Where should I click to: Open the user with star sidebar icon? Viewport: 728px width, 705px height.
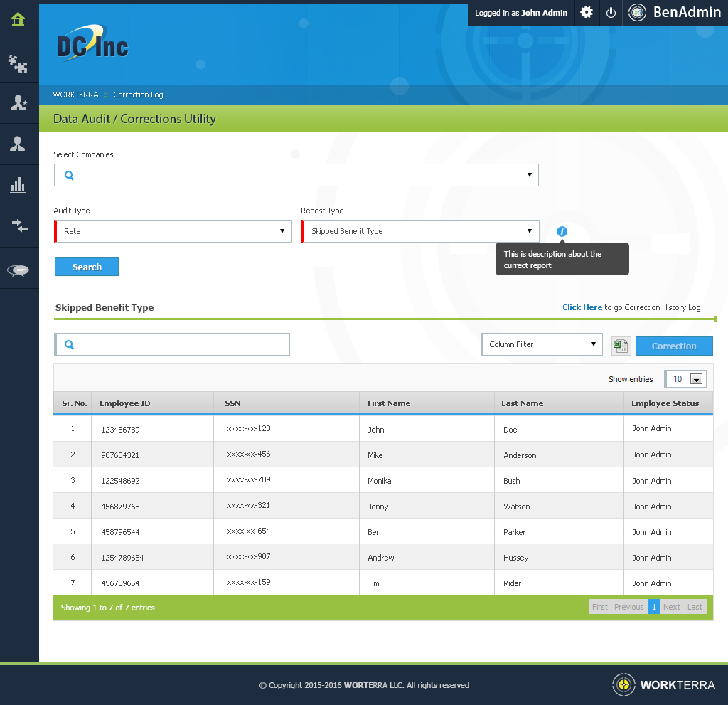pos(18,102)
